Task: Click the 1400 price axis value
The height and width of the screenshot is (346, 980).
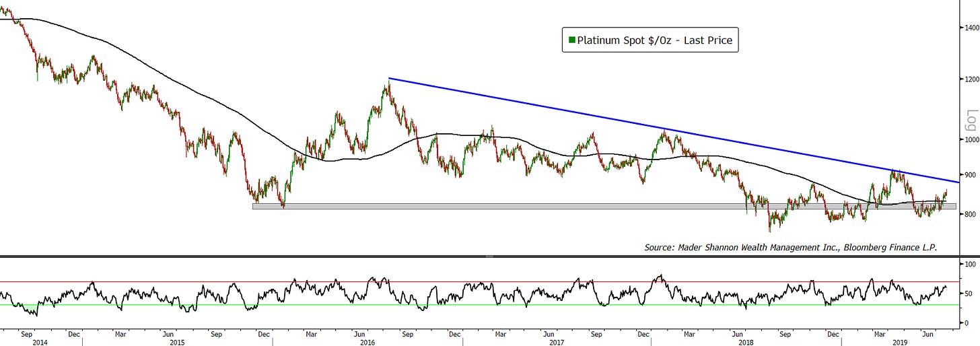Action: (x=971, y=28)
